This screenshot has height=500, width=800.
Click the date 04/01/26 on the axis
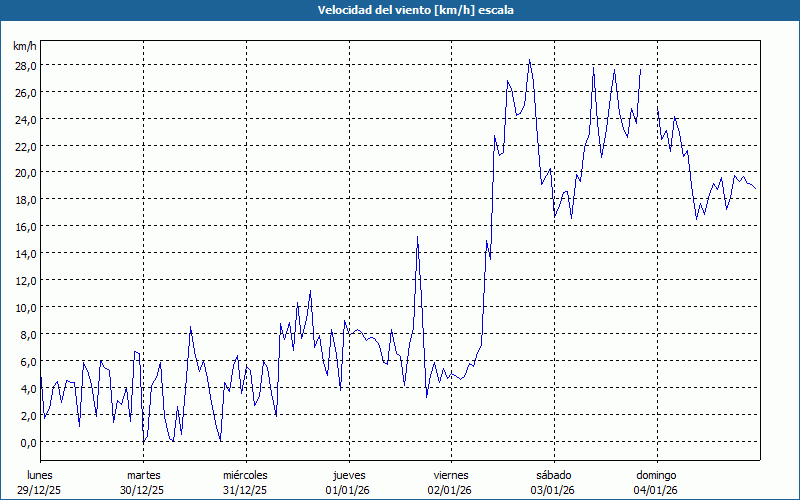coord(656,489)
